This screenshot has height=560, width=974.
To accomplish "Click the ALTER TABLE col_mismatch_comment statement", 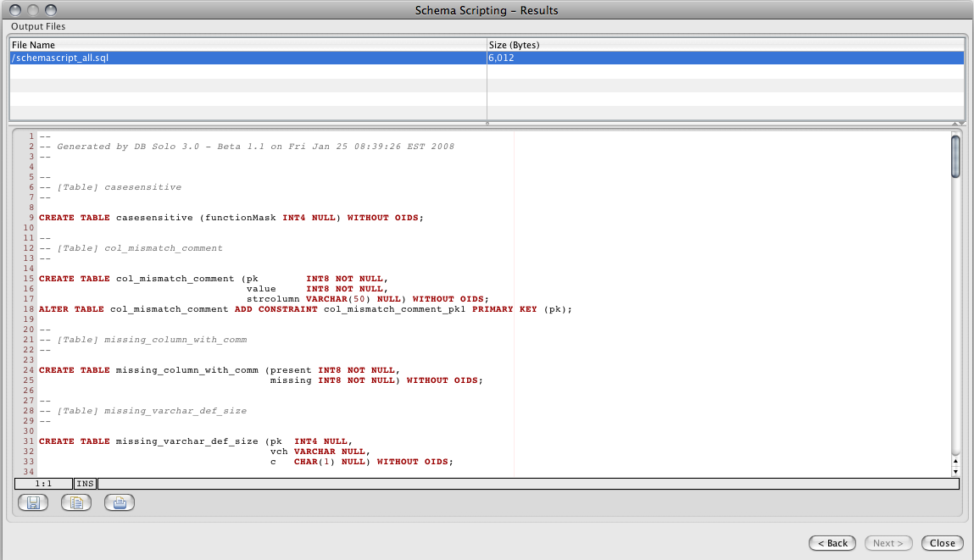I will point(305,309).
